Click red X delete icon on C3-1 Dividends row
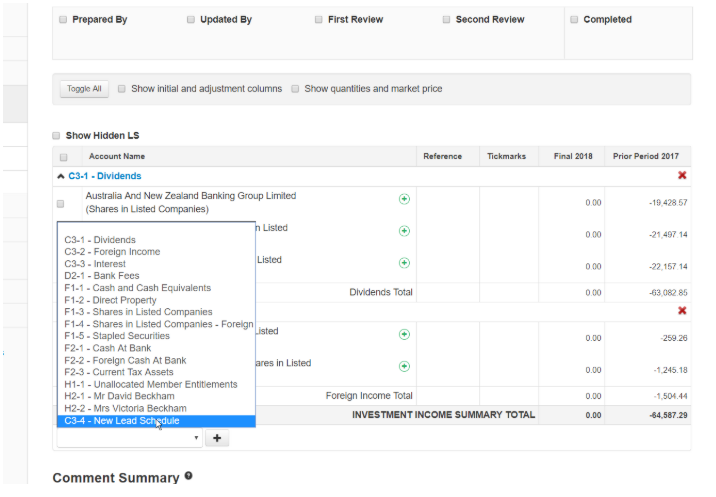This screenshot has height=497, width=716. point(682,176)
